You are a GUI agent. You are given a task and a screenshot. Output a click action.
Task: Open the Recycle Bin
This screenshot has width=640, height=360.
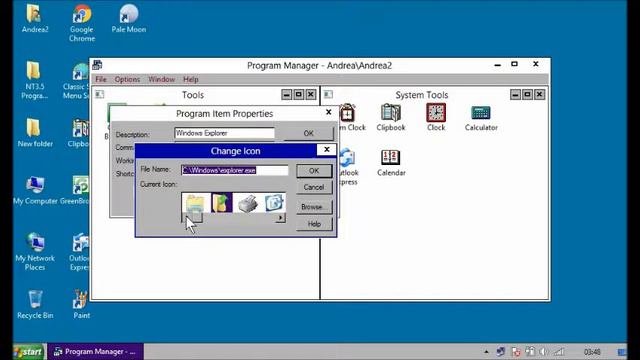(x=35, y=304)
